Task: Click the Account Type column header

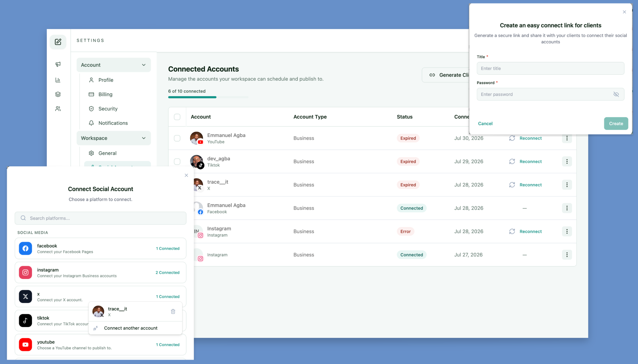Action: pyautogui.click(x=310, y=117)
